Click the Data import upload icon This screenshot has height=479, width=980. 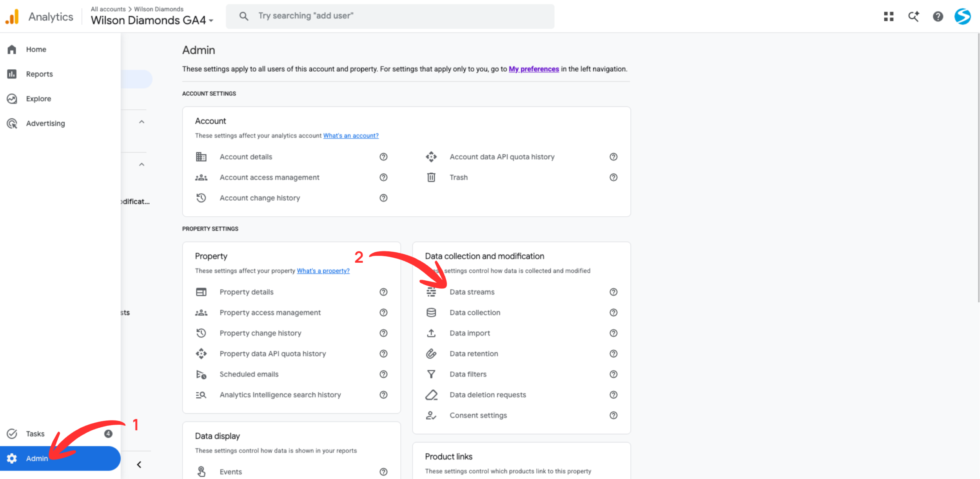click(431, 333)
